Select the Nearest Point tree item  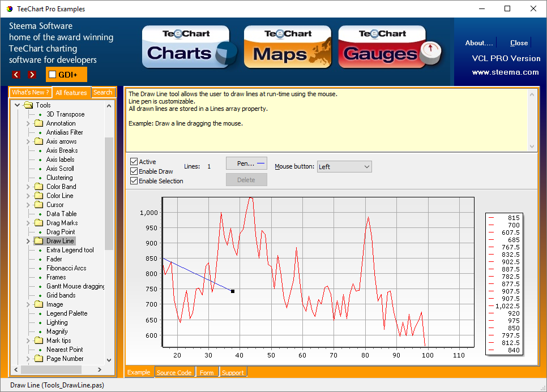65,350
